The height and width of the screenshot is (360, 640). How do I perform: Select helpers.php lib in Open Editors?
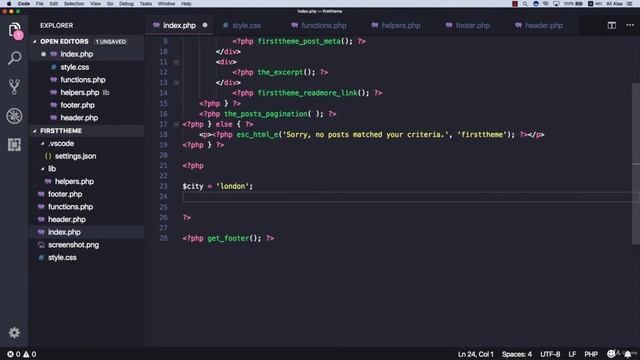(x=87, y=92)
